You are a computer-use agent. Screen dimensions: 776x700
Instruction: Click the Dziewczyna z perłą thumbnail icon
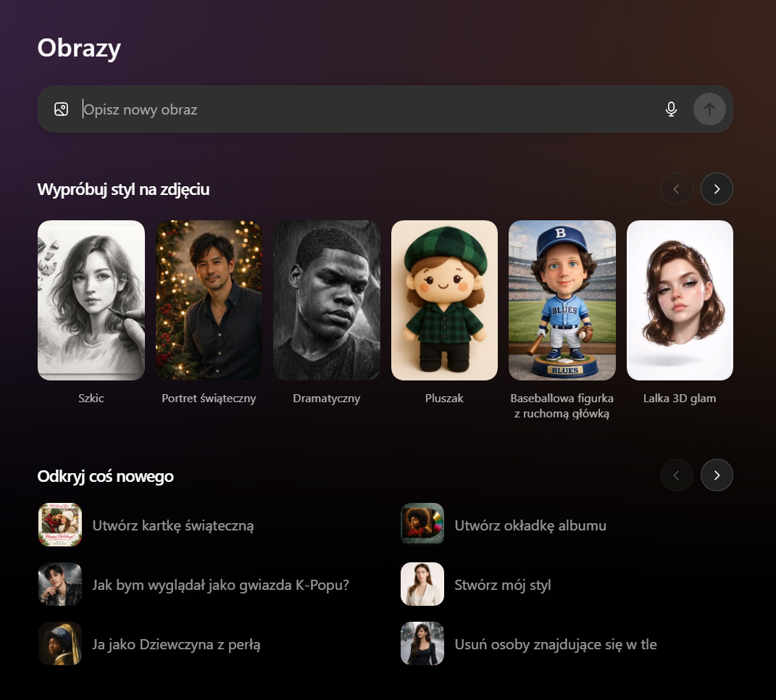pyautogui.click(x=60, y=643)
